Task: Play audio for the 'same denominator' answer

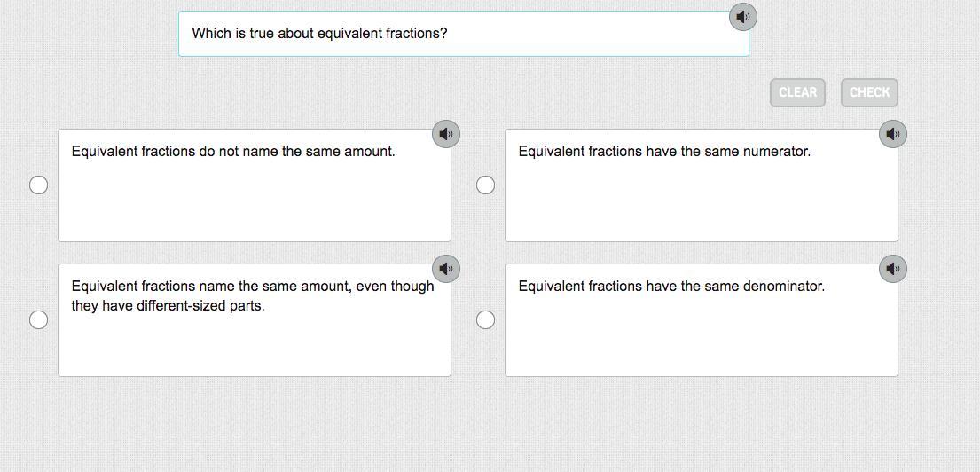Action: point(893,269)
